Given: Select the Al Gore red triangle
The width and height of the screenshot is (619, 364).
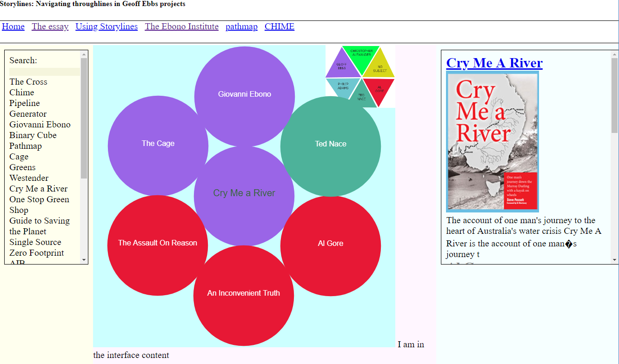Looking at the screenshot, I should (x=379, y=88).
